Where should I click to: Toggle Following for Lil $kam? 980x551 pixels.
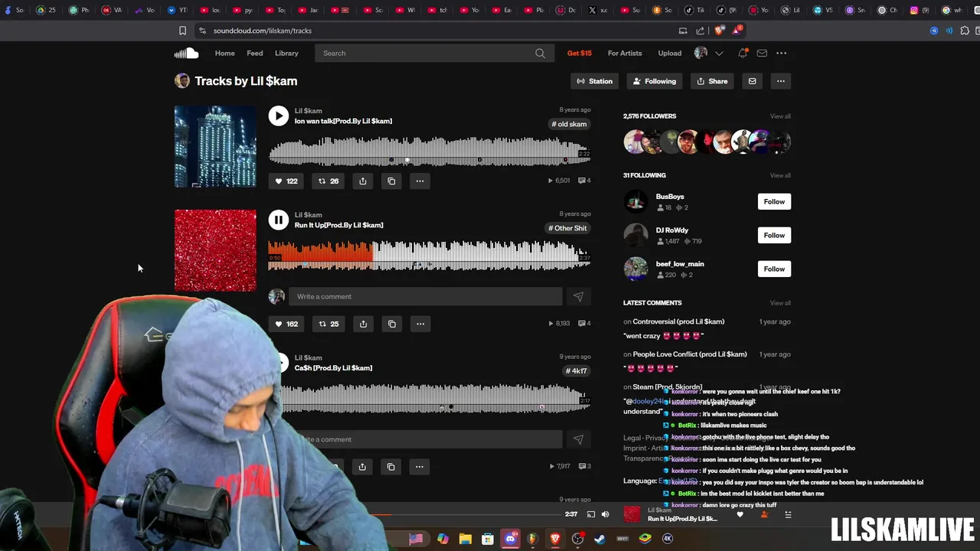point(655,81)
